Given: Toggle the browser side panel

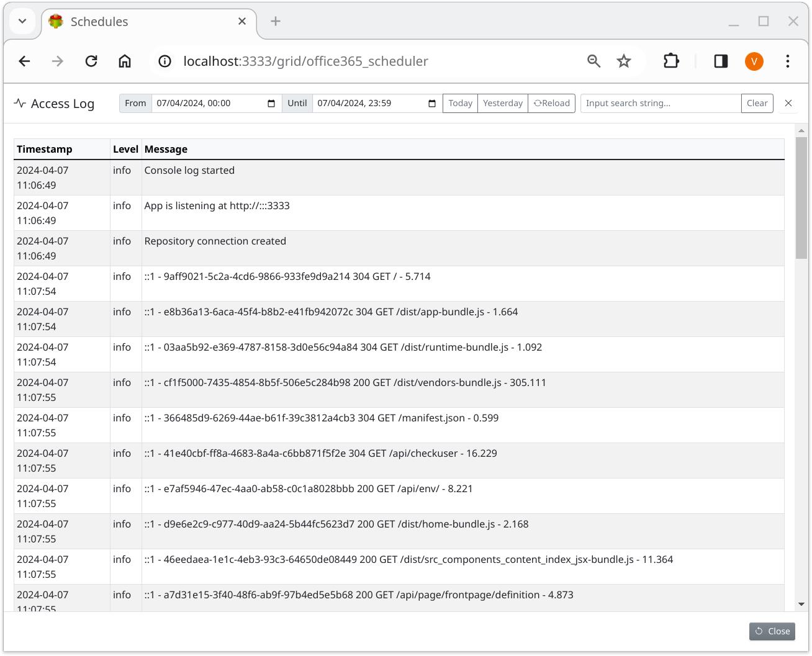Looking at the screenshot, I should [721, 61].
